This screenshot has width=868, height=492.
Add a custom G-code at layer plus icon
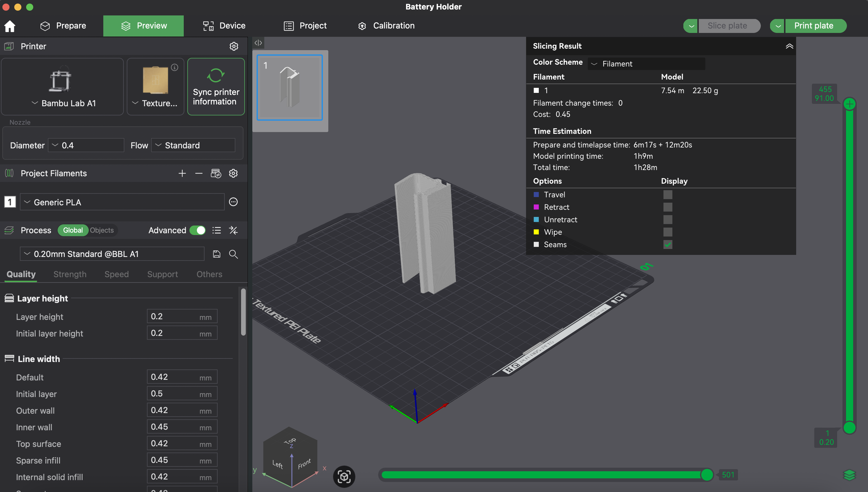(849, 104)
